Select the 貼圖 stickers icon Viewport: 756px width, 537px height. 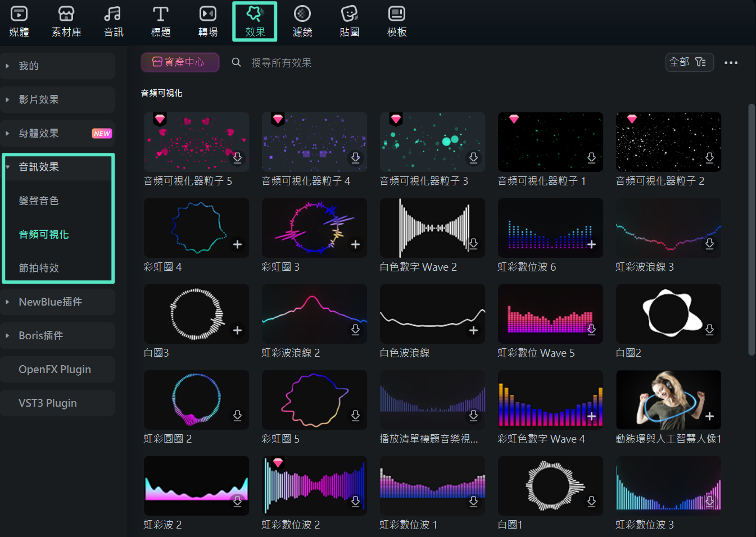[x=349, y=21]
